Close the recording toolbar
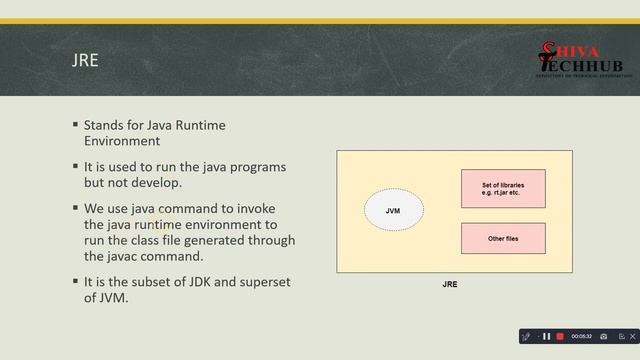Viewport: 640px width, 360px height. coord(633,336)
